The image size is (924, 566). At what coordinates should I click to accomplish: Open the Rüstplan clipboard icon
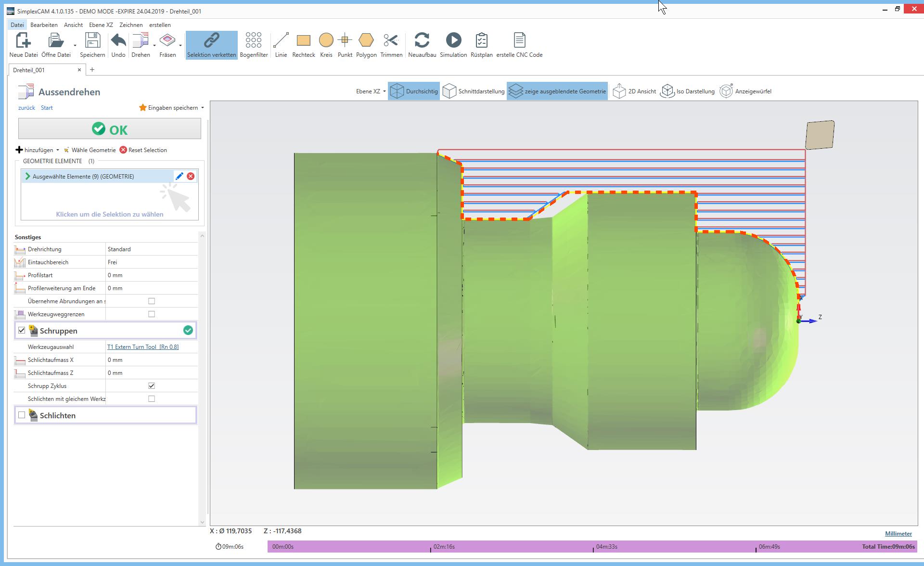point(481,40)
